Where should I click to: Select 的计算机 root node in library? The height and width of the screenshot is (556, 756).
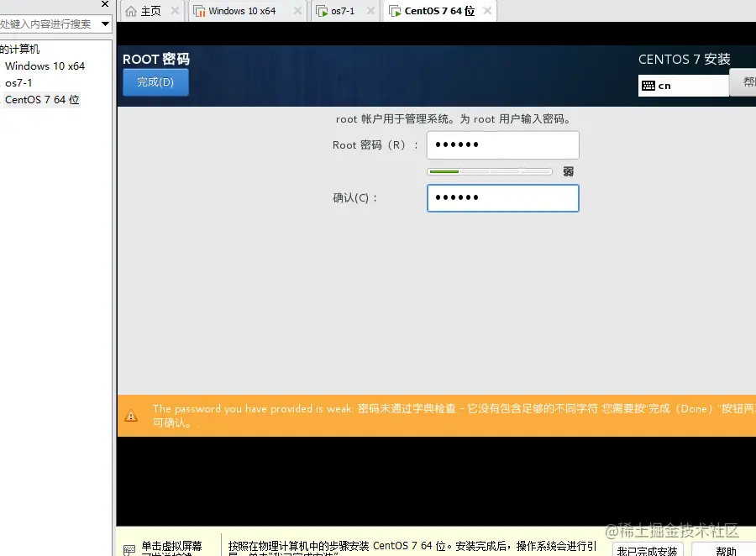click(x=20, y=50)
